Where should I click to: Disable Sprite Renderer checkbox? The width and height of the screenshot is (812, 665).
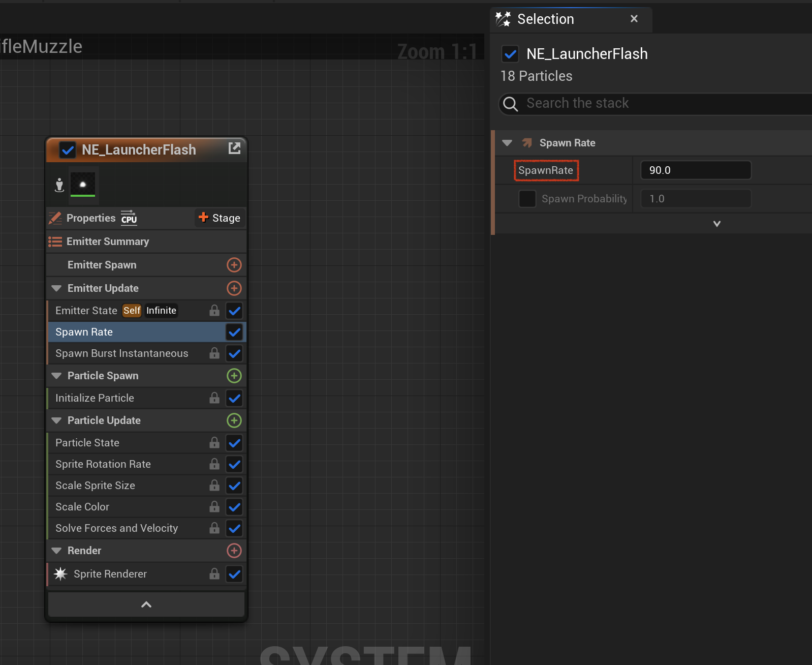(234, 574)
